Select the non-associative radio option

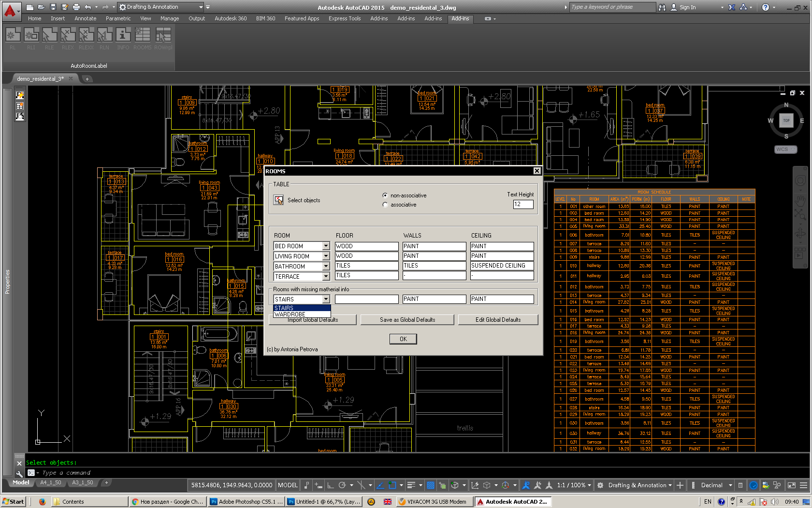[x=385, y=195]
